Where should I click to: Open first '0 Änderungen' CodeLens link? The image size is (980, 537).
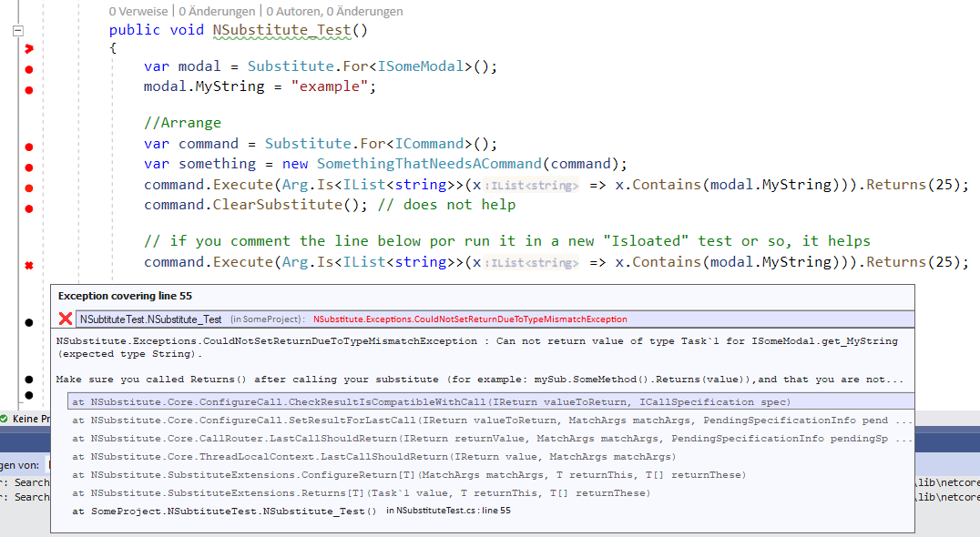click(217, 11)
